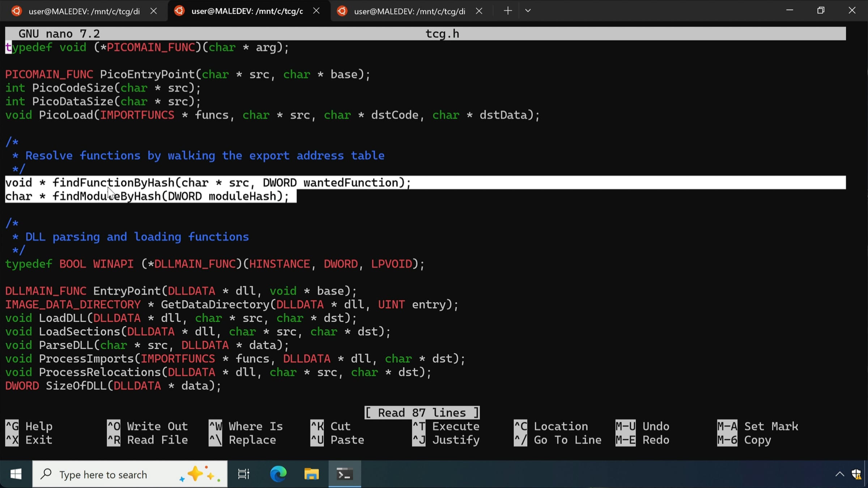Click the M-E Redo shortcut
This screenshot has width=868, height=488.
(643, 440)
